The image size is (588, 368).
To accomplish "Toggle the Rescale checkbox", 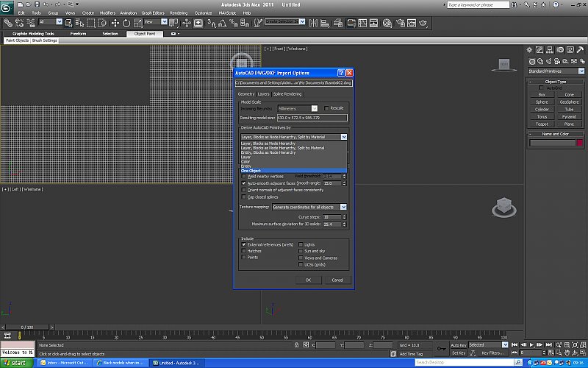I will point(326,108).
